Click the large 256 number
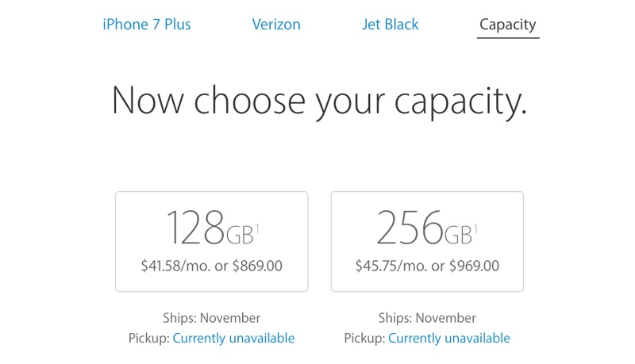The image size is (635, 364). click(x=410, y=228)
